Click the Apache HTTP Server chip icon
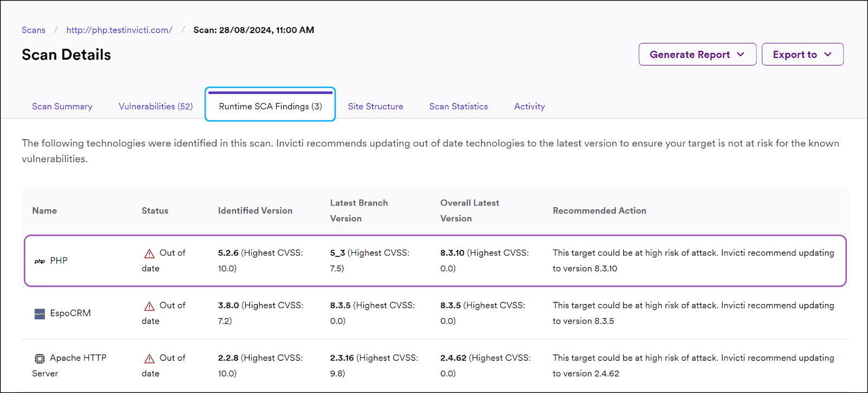 [x=40, y=358]
